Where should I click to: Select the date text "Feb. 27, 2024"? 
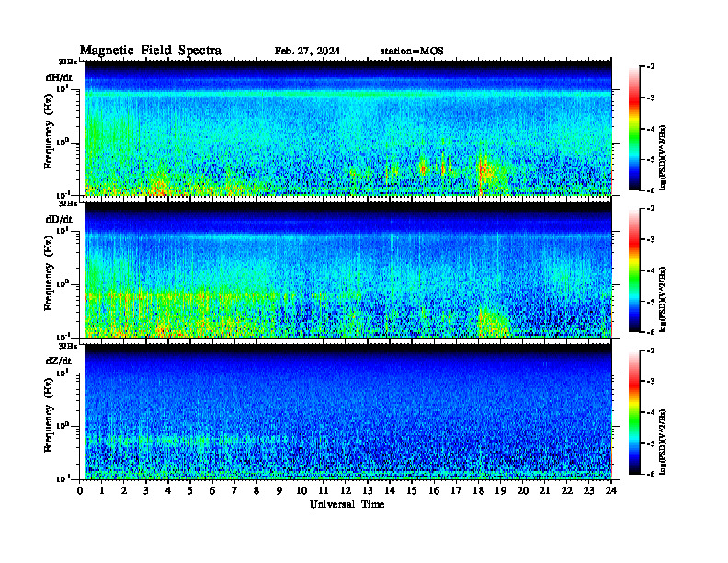[x=307, y=52]
